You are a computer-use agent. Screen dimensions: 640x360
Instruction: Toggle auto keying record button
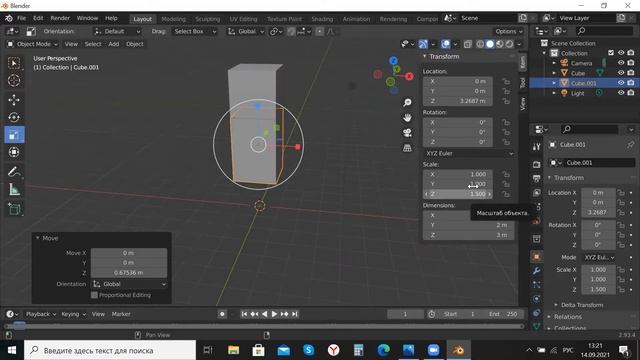222,314
